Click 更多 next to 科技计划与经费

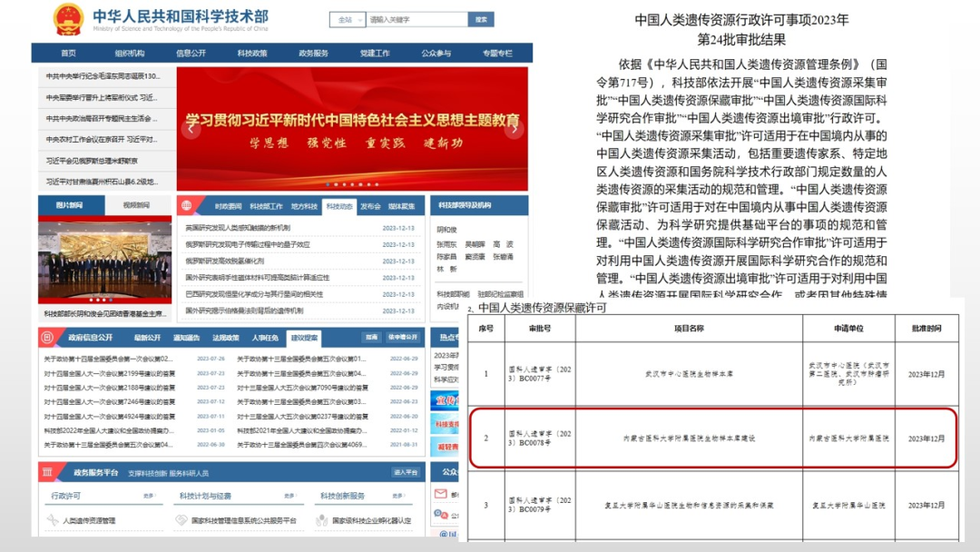289,496
